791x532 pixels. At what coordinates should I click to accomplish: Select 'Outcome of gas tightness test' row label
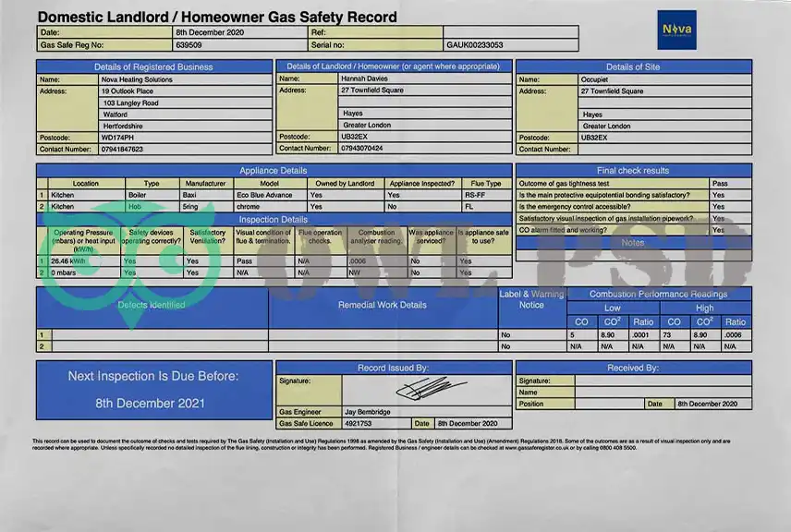point(564,184)
